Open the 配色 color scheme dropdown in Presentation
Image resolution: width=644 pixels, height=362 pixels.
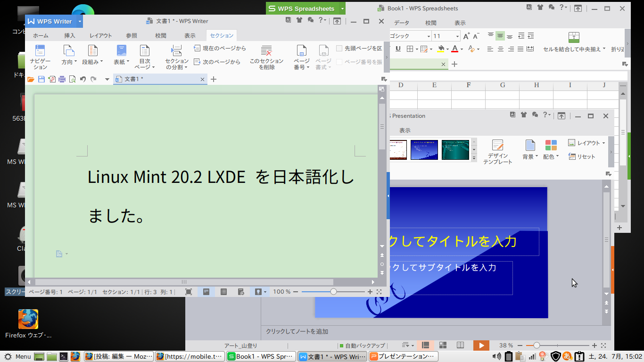pos(551,150)
